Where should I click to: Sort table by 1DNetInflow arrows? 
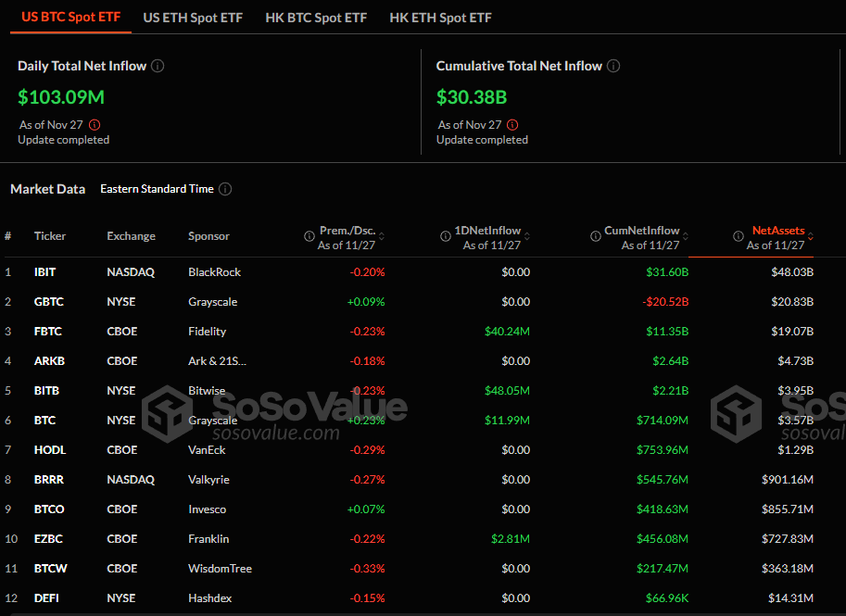[528, 236]
